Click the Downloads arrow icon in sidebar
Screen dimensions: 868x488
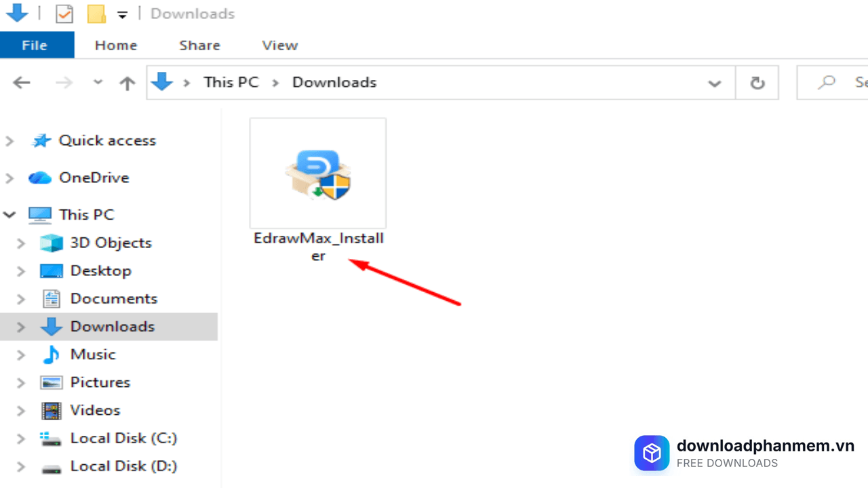pos(52,327)
